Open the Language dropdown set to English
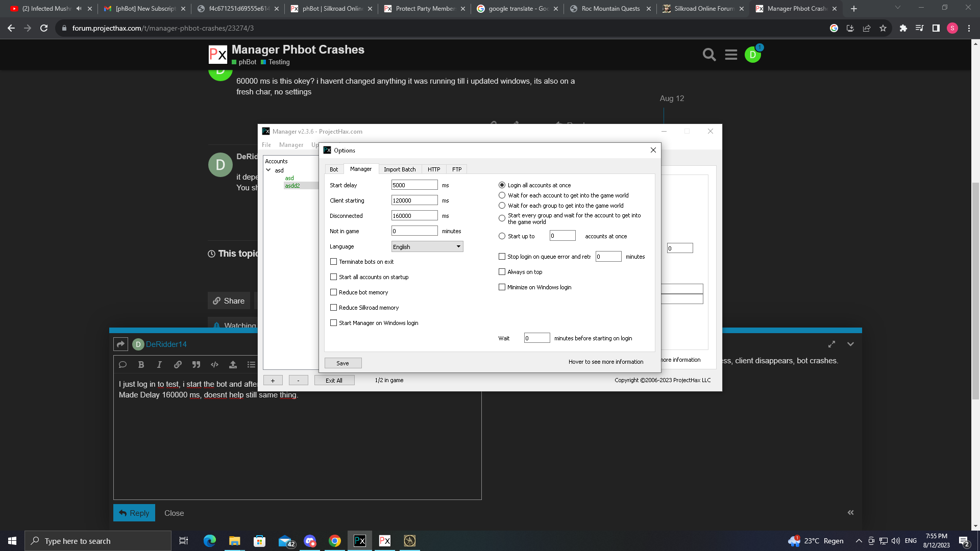The height and width of the screenshot is (551, 980). 427,246
